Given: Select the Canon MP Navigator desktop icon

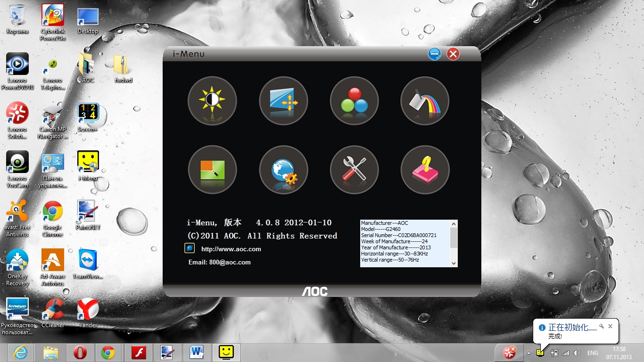Looking at the screenshot, I should coord(53,121).
